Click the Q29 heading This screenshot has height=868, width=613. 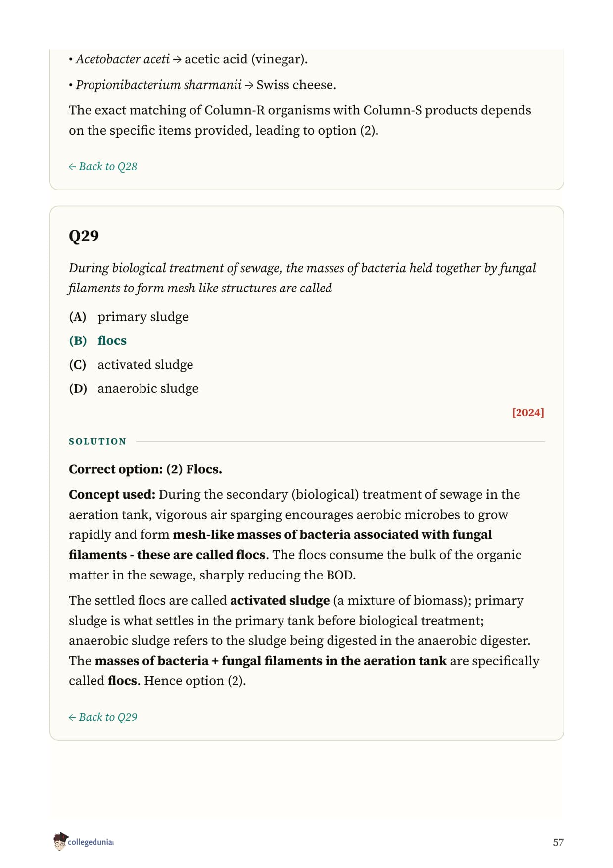84,236
